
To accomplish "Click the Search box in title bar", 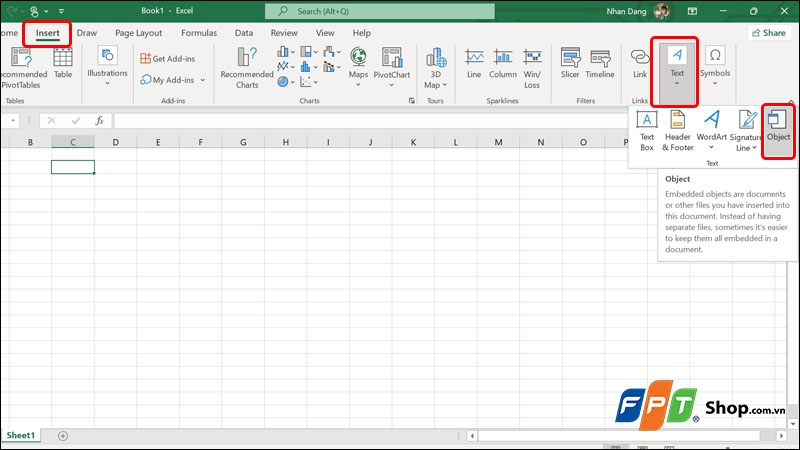I will [380, 11].
